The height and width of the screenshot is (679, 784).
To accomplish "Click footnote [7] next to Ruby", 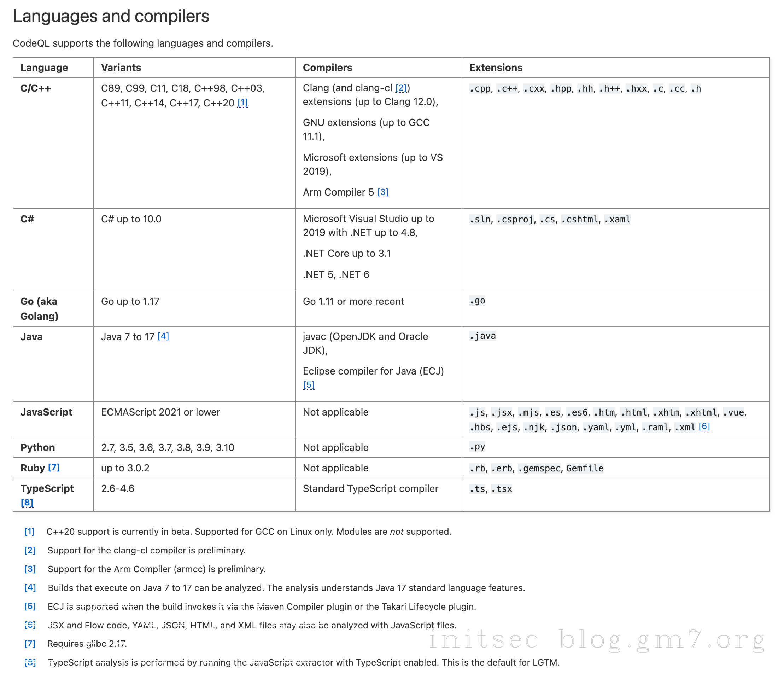I will pyautogui.click(x=54, y=468).
